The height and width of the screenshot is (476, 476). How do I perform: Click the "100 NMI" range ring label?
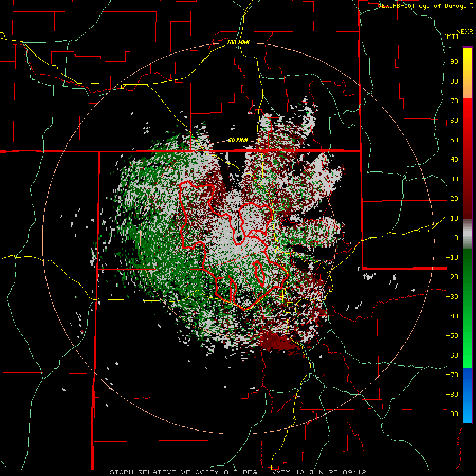coord(238,42)
